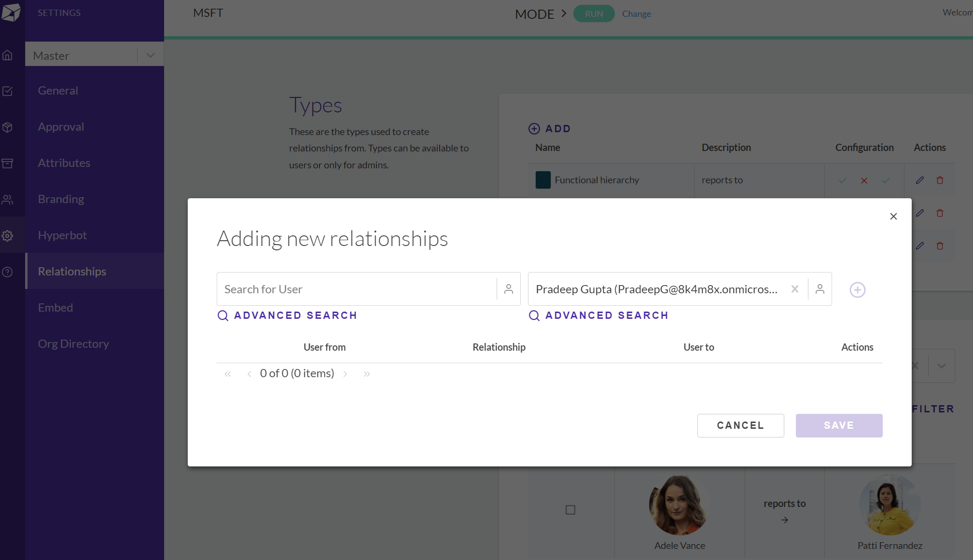This screenshot has width=973, height=560.
Task: Click the people icon in left rail
Action: (7, 200)
